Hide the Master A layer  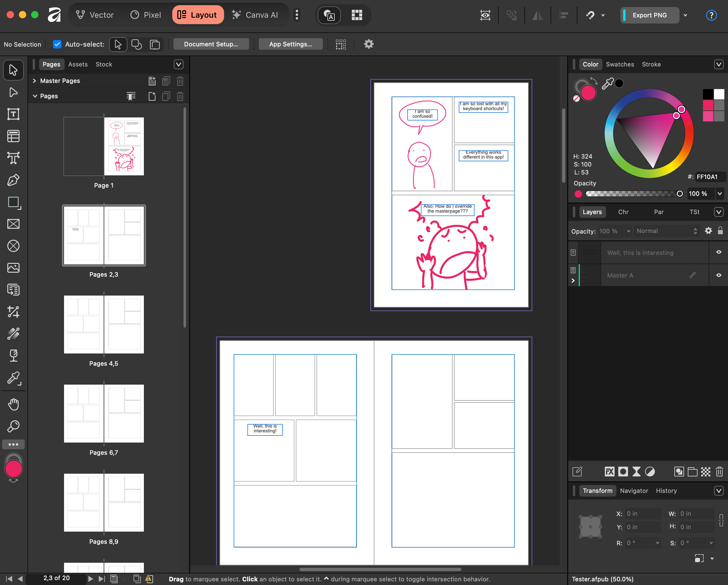point(719,275)
